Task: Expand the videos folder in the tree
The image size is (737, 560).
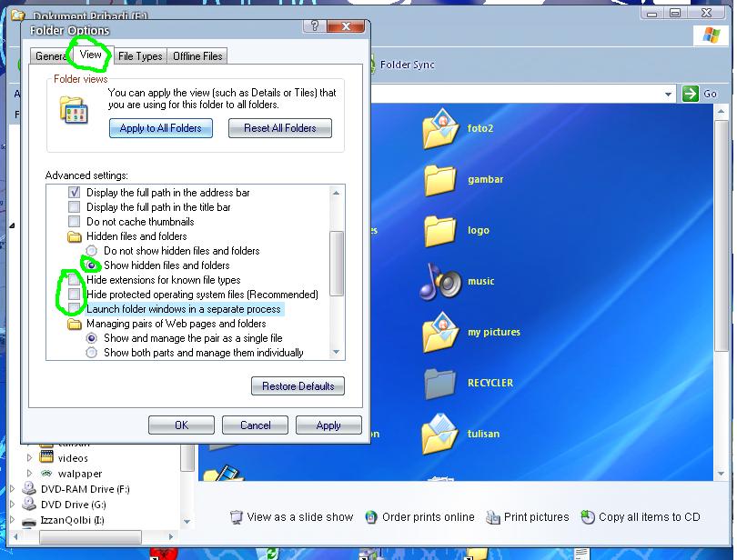Action: click(x=27, y=457)
